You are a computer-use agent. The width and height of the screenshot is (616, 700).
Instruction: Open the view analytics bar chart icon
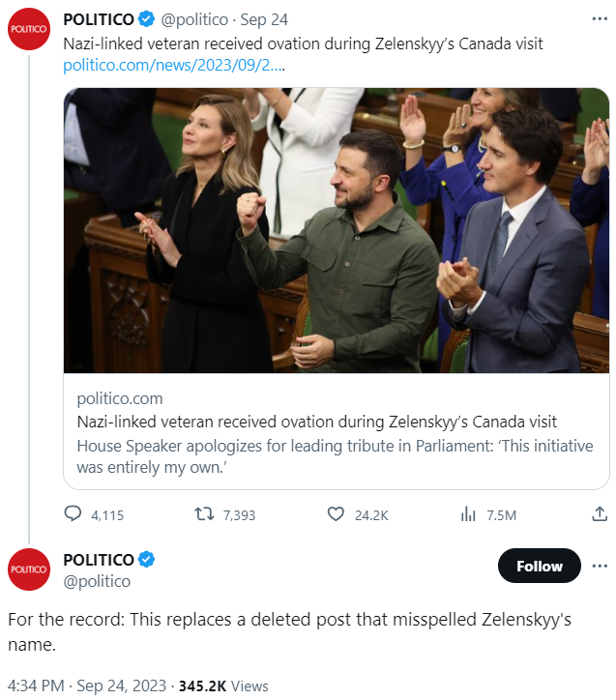tap(468, 515)
